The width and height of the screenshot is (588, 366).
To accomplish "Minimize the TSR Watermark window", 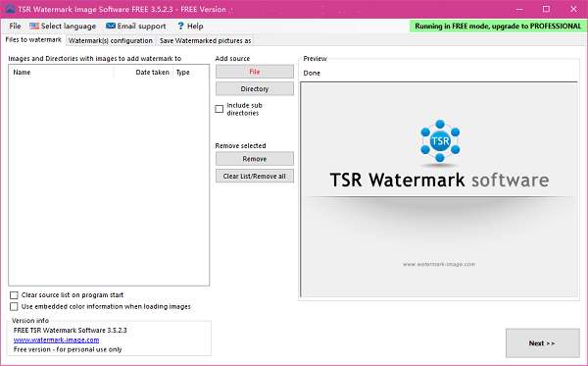I will (x=519, y=10).
